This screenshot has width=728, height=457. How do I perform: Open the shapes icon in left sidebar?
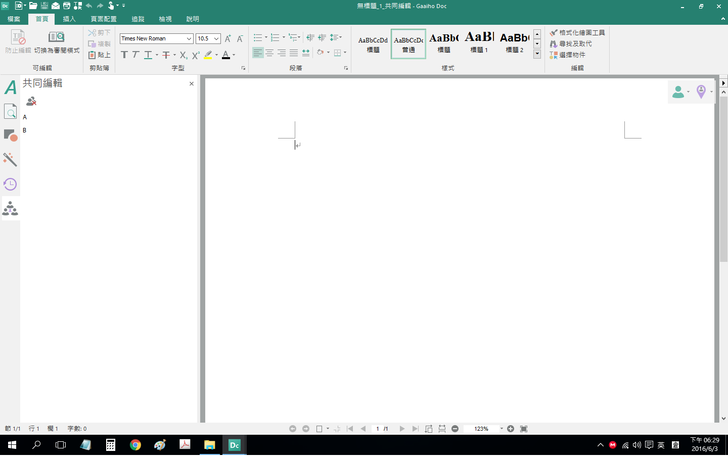tap(10, 135)
